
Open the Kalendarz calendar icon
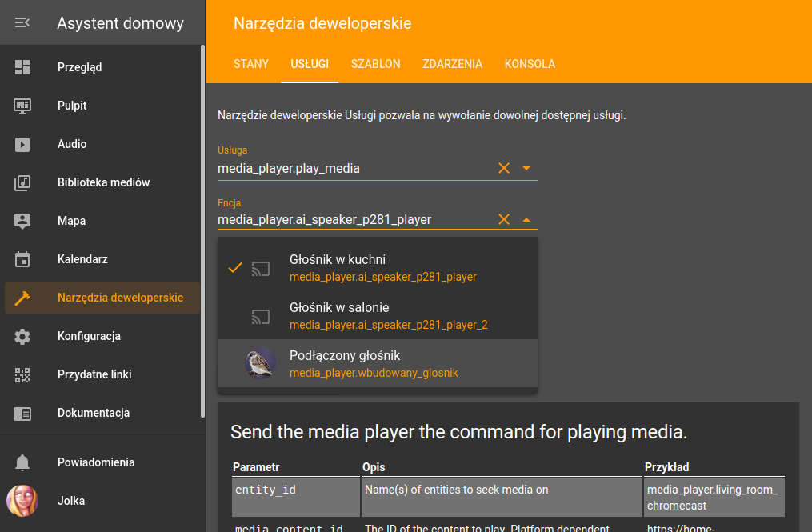22,259
